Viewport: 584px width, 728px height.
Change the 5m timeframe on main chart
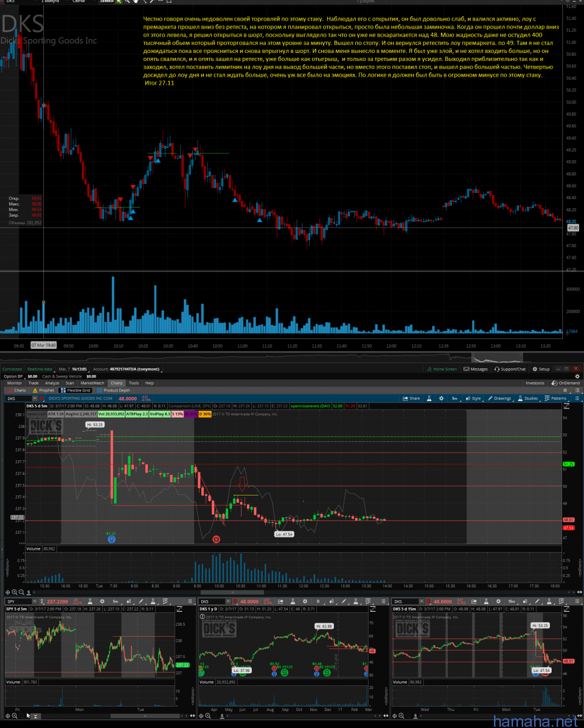[x=455, y=398]
